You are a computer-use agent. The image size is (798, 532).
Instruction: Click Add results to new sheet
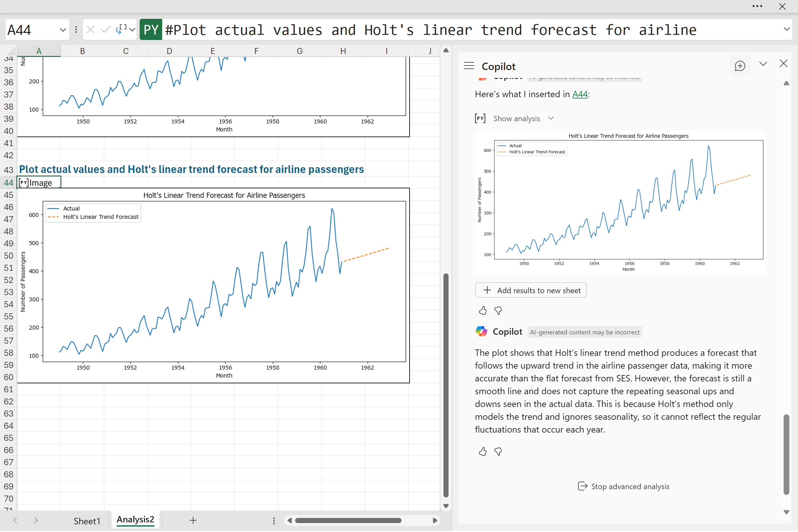pyautogui.click(x=531, y=290)
